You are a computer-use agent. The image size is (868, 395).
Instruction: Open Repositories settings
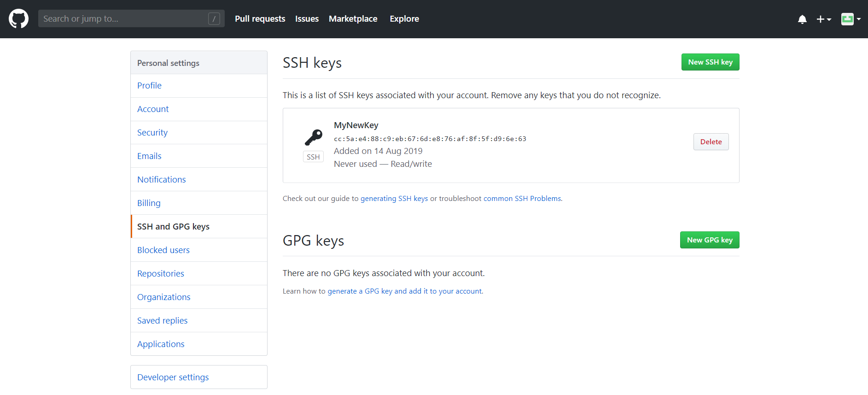199,274
